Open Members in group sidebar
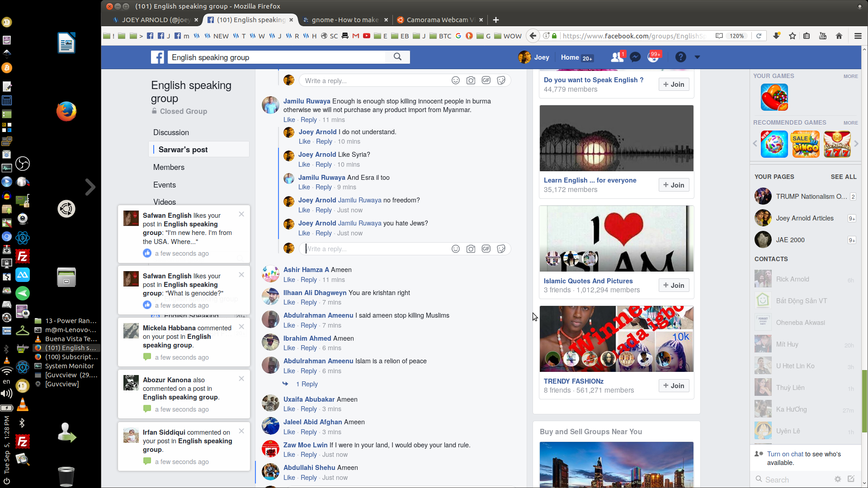Image resolution: width=868 pixels, height=488 pixels. click(x=169, y=167)
